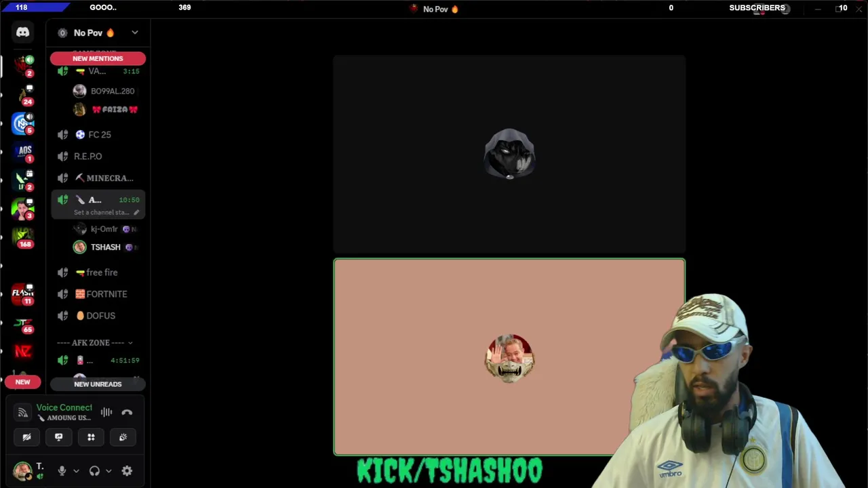Select user kj-Om1r in voice list
The image size is (868, 488).
click(105, 229)
